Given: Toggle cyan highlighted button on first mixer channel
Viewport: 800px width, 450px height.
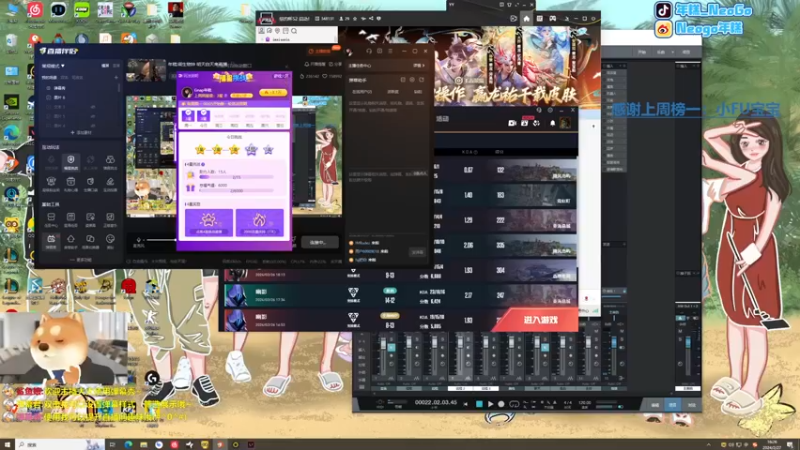Looking at the screenshot, I should (x=391, y=347).
